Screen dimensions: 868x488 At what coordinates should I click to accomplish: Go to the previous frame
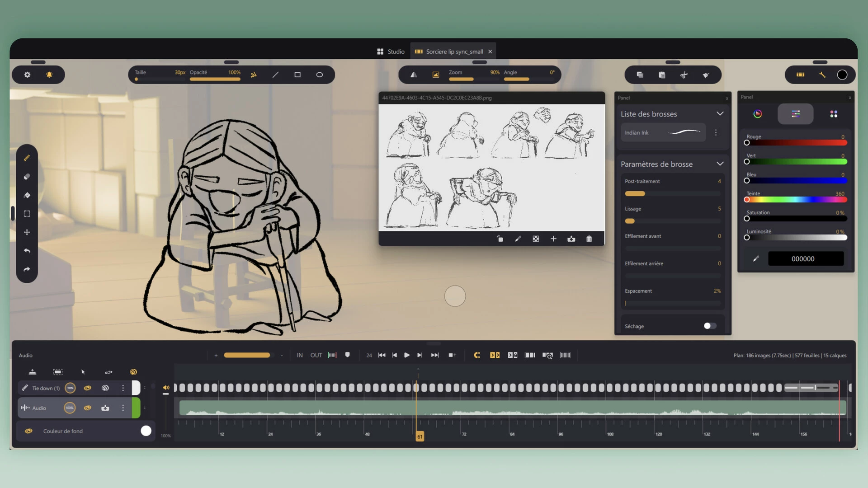click(394, 355)
